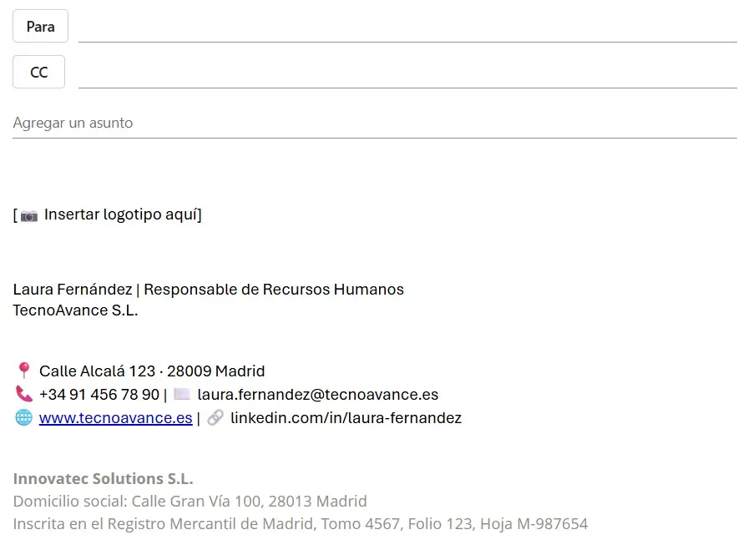The image size is (738, 560).
Task: Click the 'Insertar logotipo aquí' placeholder text
Action: coord(123,214)
